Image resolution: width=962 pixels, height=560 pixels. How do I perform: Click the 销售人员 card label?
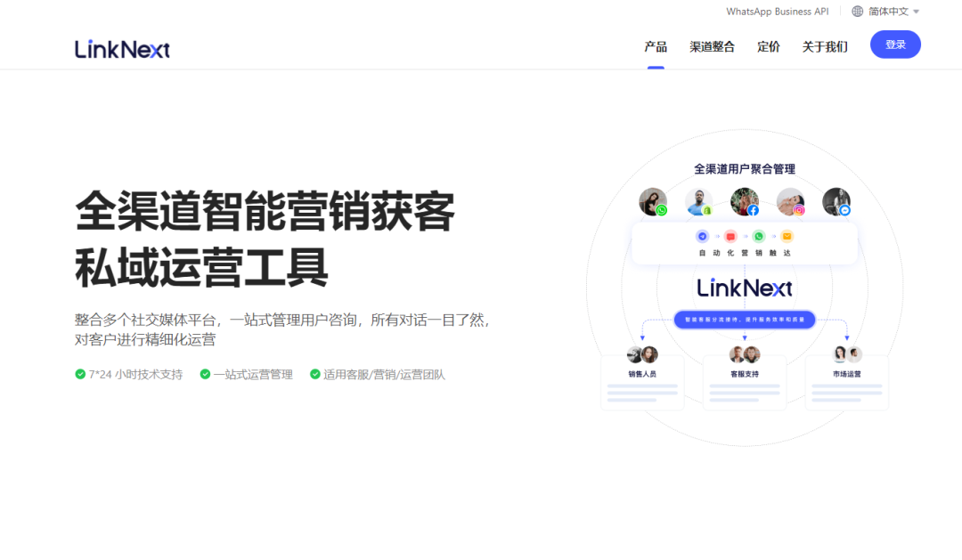point(642,374)
